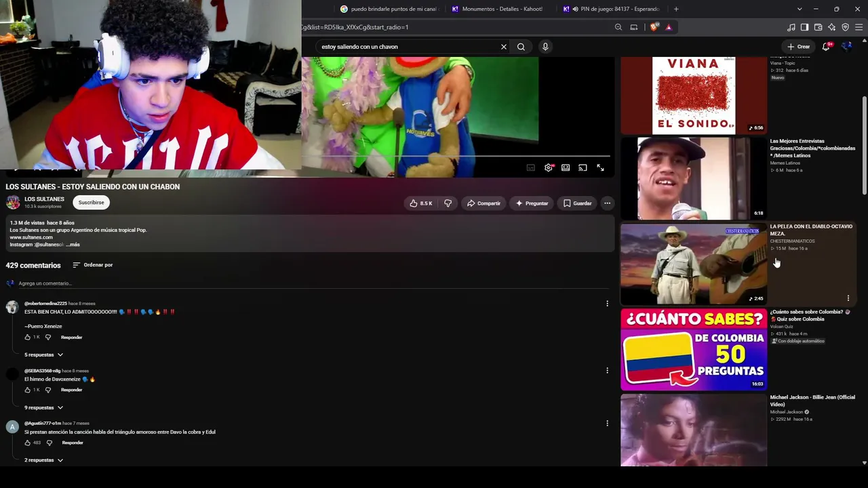868x488 pixels.
Task: Subscribe with the Suscribirse button
Action: click(91, 202)
